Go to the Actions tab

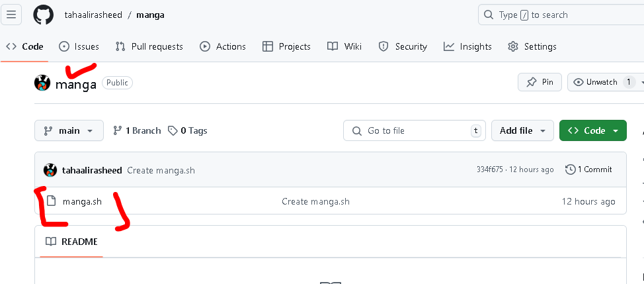(x=223, y=46)
